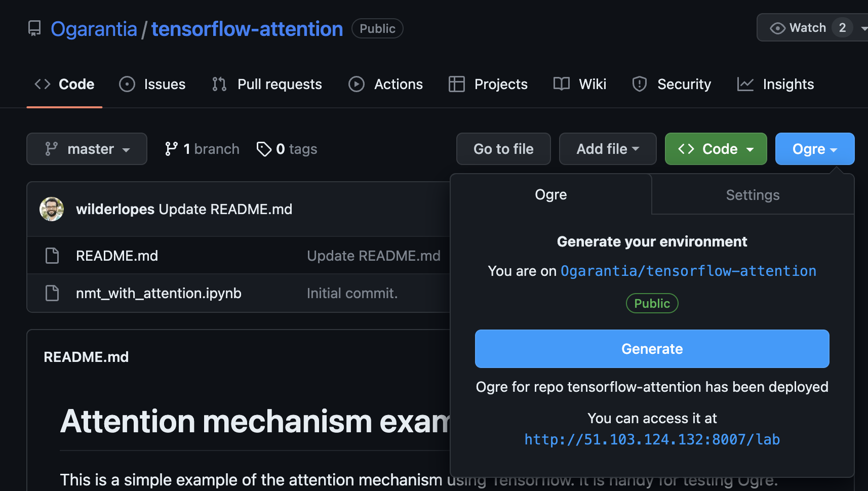Screen dimensions: 868x491
Task: Expand the Watch dropdown caret
Action: tap(863, 28)
